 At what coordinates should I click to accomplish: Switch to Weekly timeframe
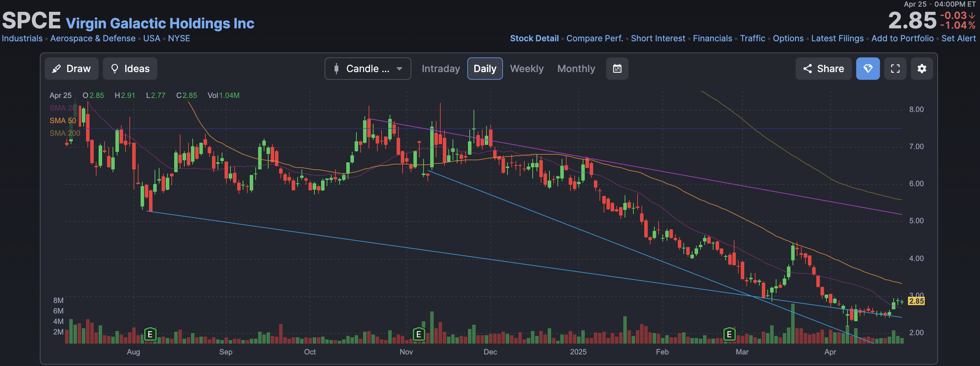pos(526,69)
